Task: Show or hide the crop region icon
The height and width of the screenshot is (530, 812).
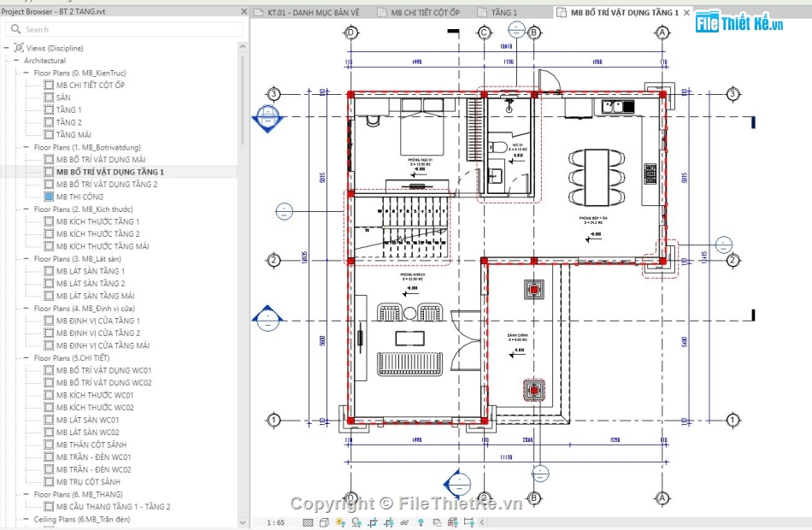Action: 388,522
